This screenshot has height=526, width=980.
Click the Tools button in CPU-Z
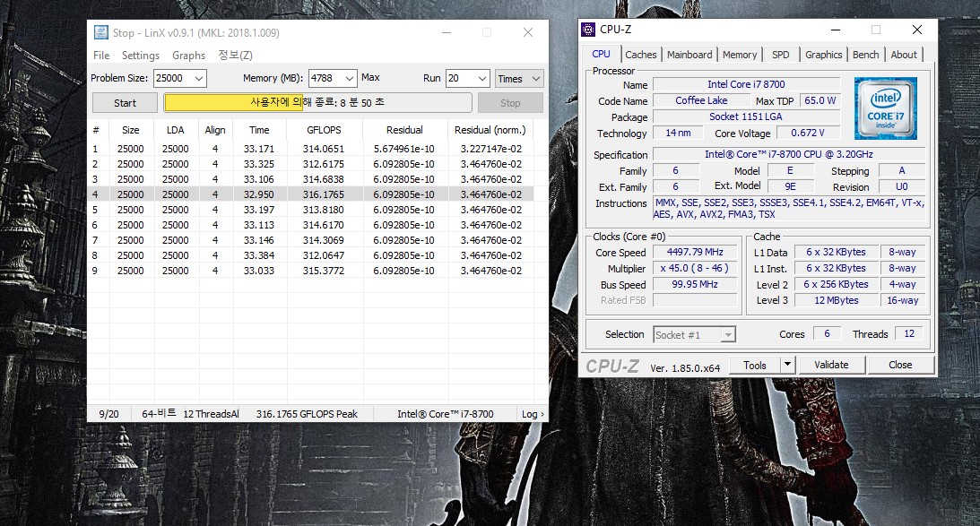[x=755, y=365]
